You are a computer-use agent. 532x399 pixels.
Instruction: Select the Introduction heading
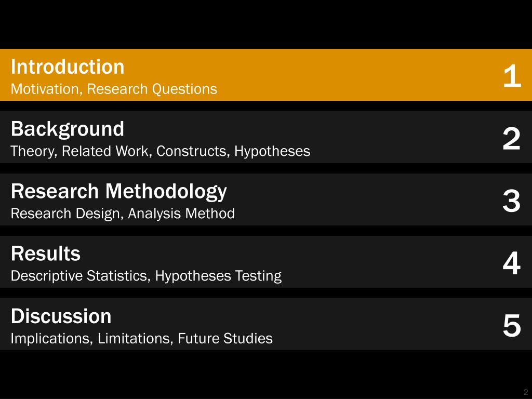pyautogui.click(x=68, y=66)
